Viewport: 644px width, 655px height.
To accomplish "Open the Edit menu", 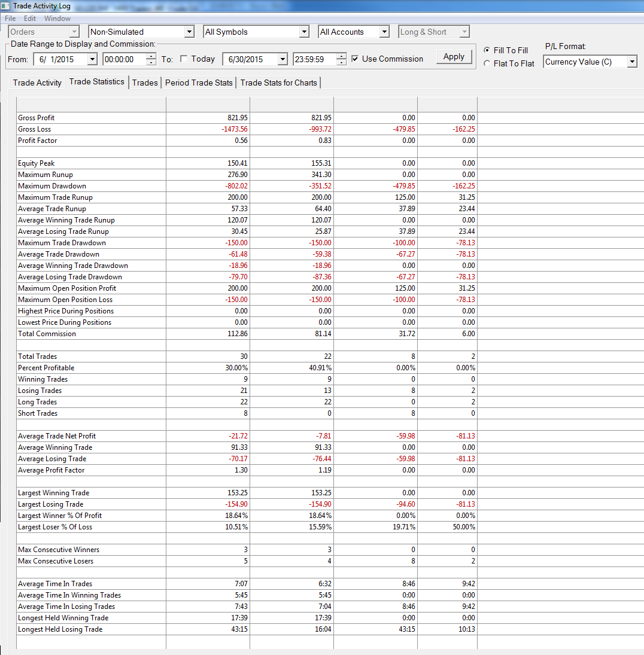I will [30, 19].
